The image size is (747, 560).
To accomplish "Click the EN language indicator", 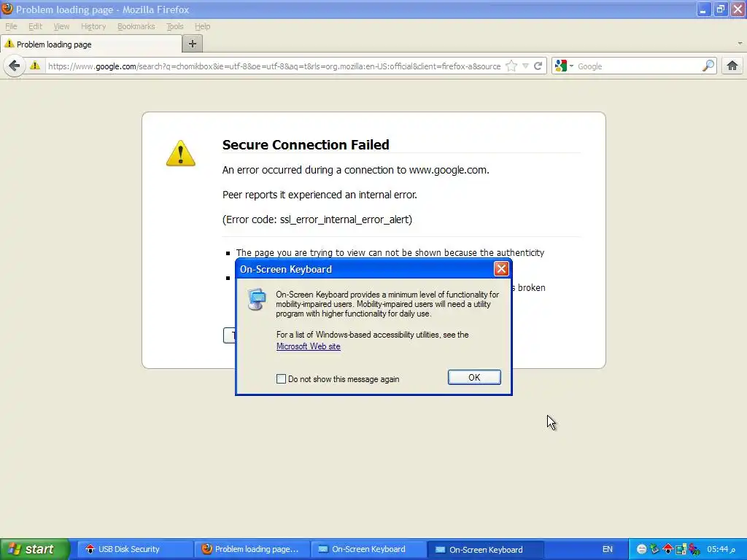I will 608,549.
